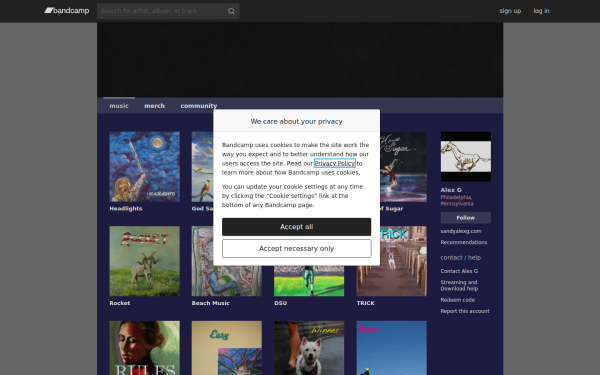This screenshot has height=375, width=600.
Task: Open the Winner album cover with dog
Action: 309,348
